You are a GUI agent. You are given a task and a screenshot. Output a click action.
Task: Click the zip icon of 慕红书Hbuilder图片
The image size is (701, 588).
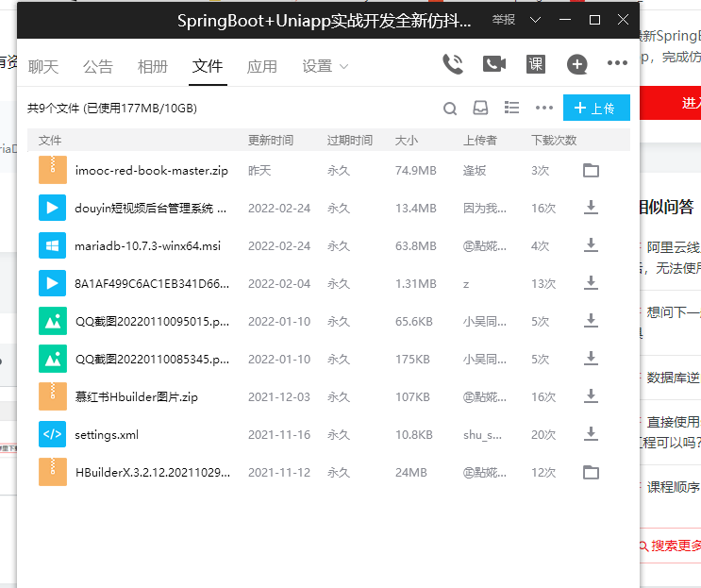53,396
